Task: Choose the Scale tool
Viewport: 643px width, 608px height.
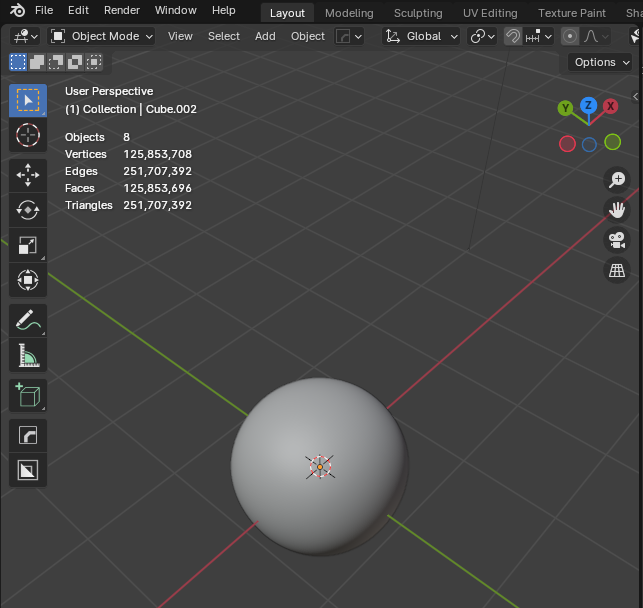Action: click(28, 246)
